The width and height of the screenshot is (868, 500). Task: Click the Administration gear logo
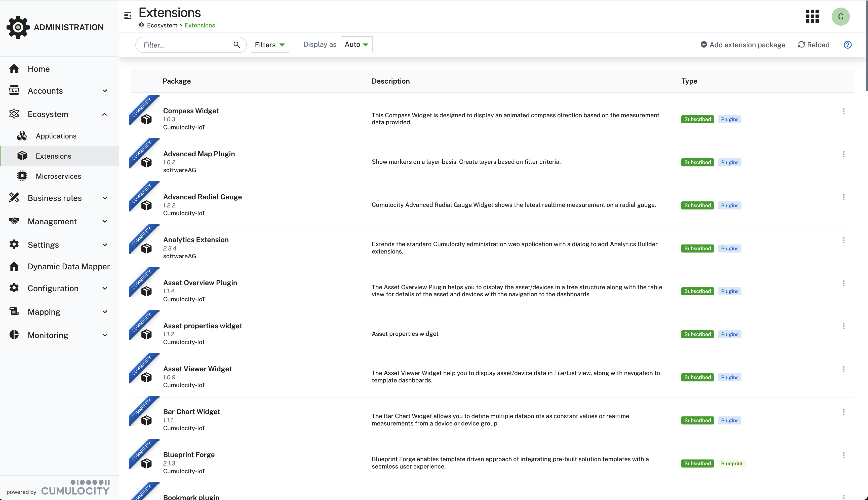[x=18, y=27]
